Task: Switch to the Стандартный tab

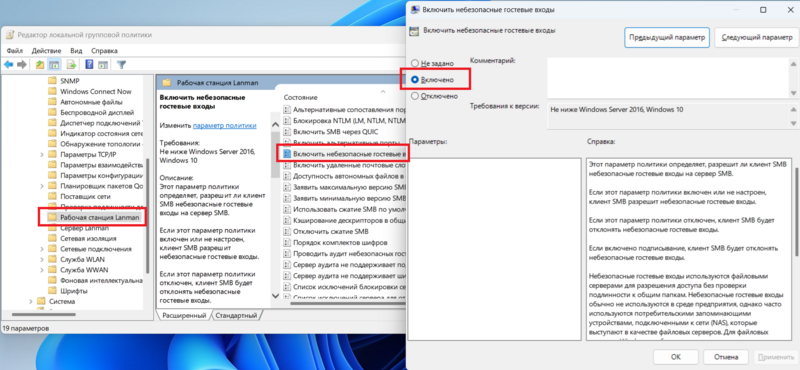Action: [x=236, y=315]
